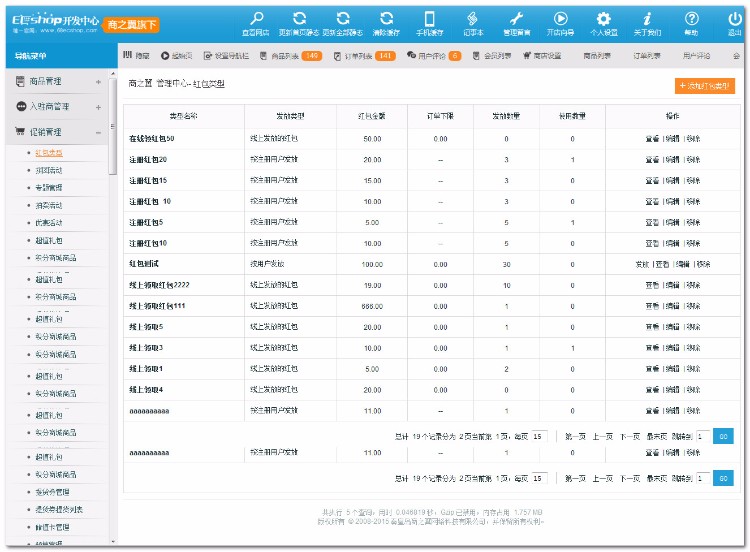
Task: Click the 100.00 amount in 红包测试 row
Action: tap(372, 265)
